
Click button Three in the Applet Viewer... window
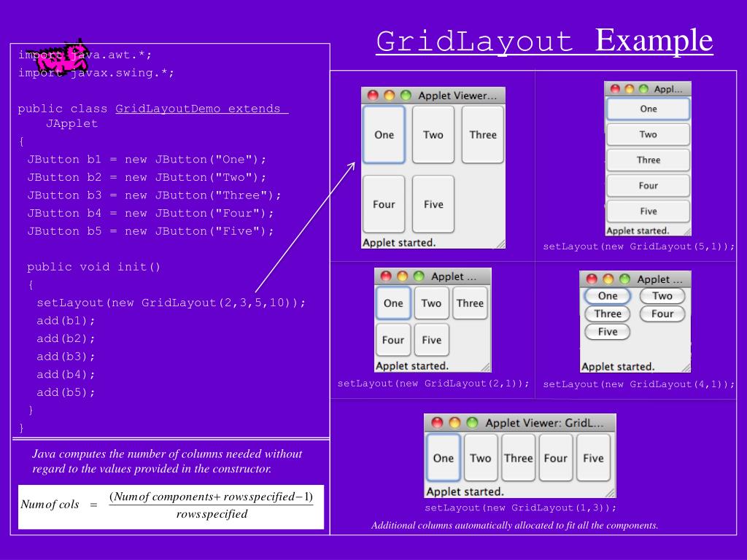click(x=483, y=135)
